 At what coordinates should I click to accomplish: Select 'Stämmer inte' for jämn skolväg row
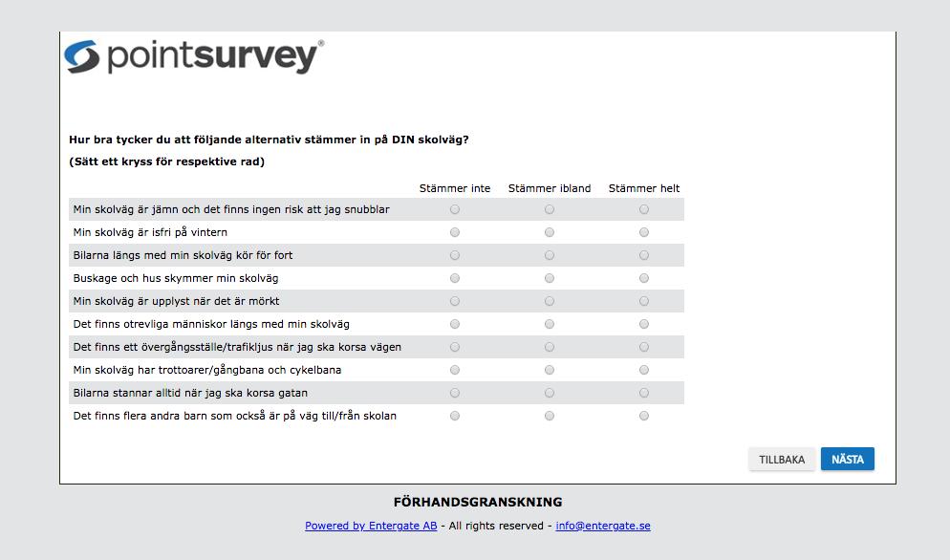455,209
